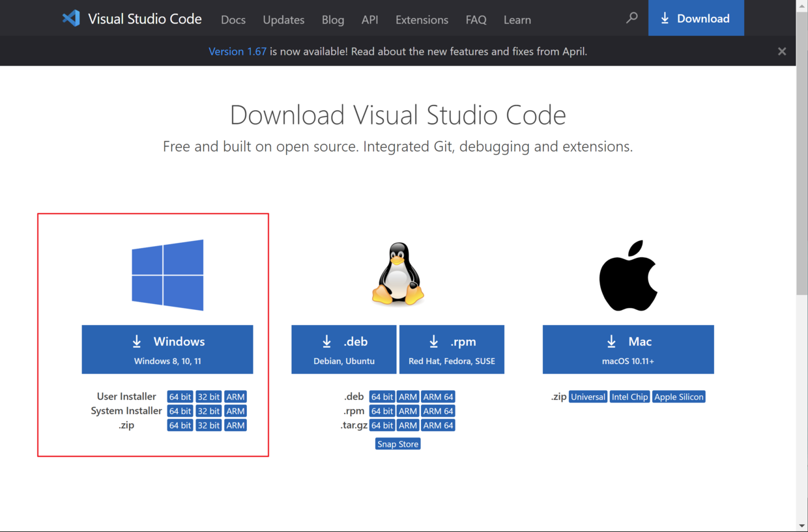Click the Apple logo icon

tap(628, 275)
